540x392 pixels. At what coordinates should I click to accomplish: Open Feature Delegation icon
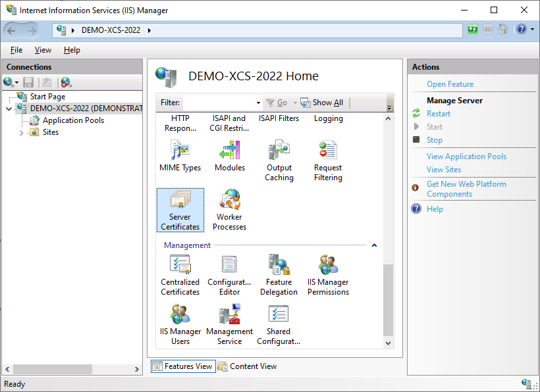tap(279, 264)
